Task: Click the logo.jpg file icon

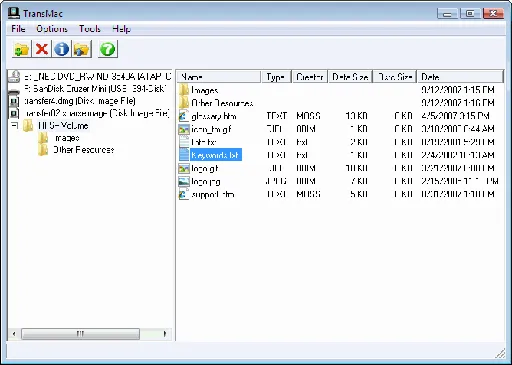Action: point(184,181)
